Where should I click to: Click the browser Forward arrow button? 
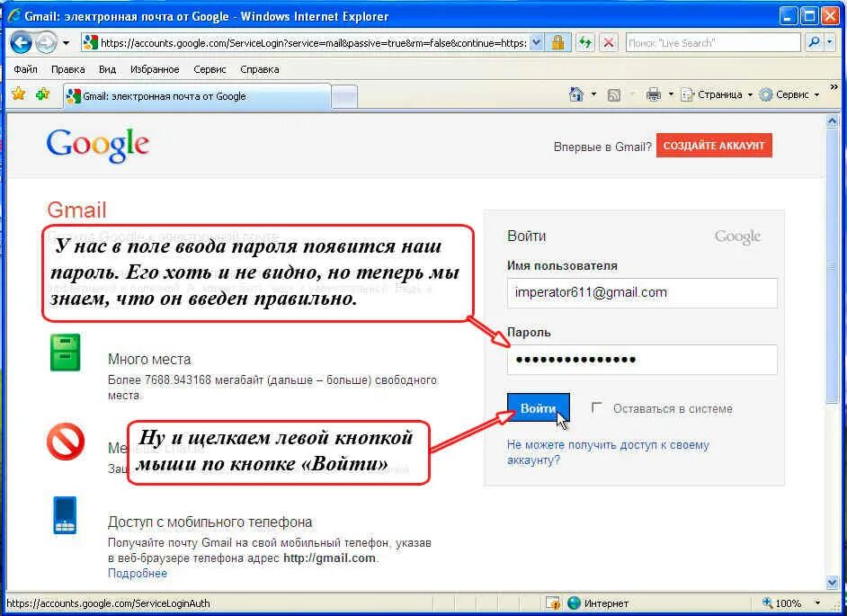(x=46, y=42)
